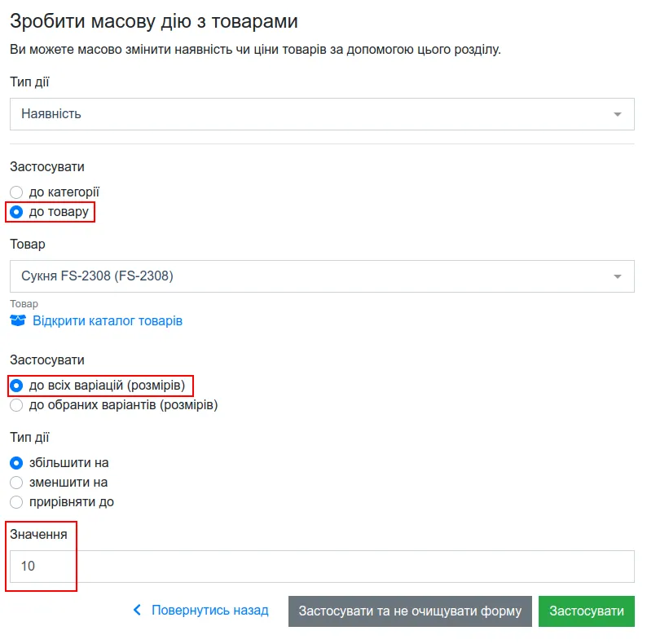Viewport: 647px width, 644px height.
Task: Click 'Застосувати та не очищувати форму' button
Action: (x=410, y=611)
